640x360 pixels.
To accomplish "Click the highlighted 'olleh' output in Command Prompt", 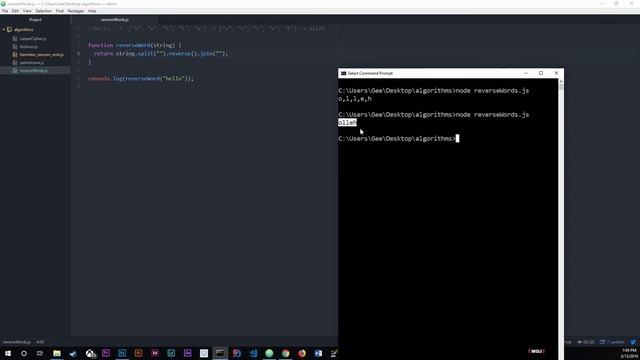I will point(347,122).
